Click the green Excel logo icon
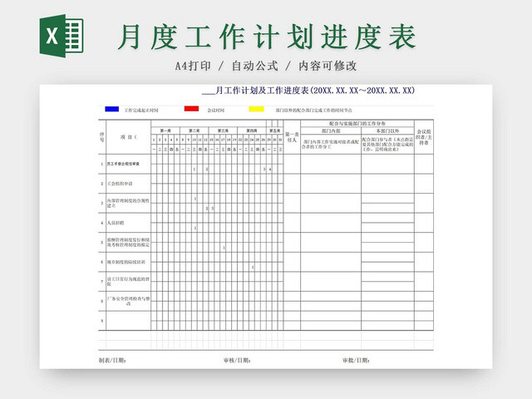The image size is (532, 399). coord(62,36)
